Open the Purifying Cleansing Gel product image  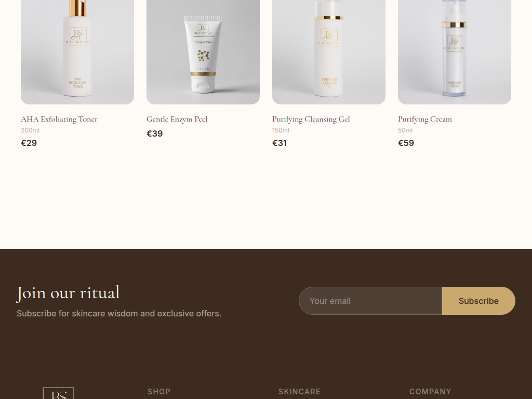point(329,52)
